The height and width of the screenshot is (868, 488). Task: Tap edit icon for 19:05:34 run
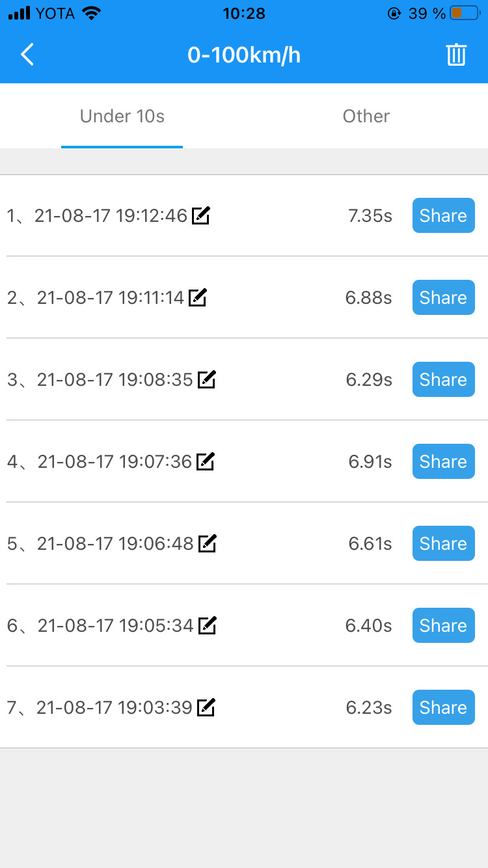207,625
